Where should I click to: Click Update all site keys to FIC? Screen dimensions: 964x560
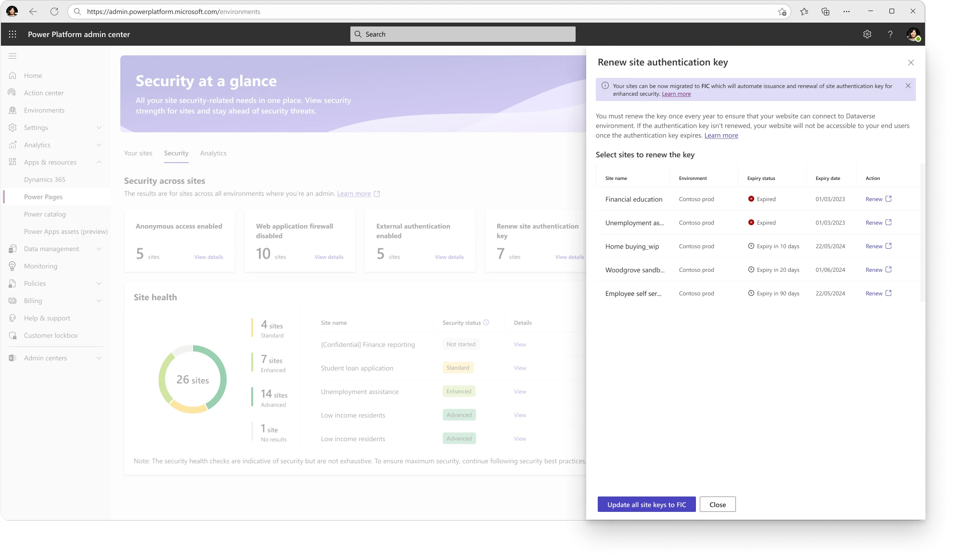point(646,504)
